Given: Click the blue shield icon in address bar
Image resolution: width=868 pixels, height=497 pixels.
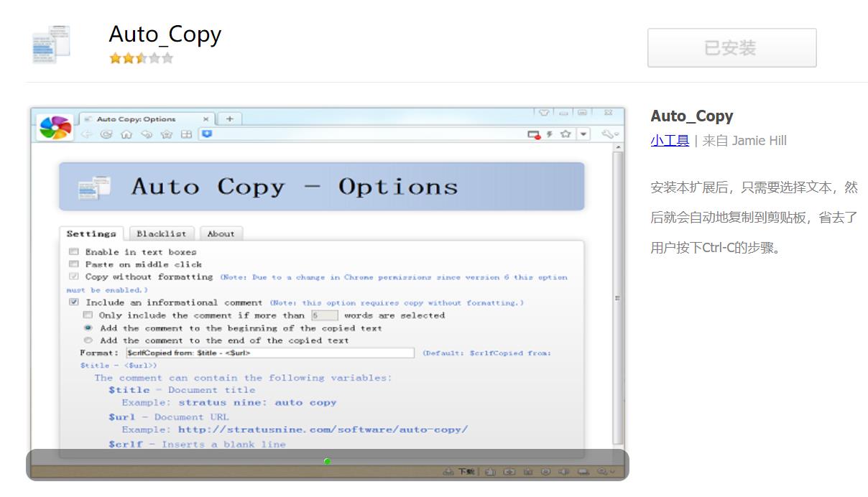Looking at the screenshot, I should point(207,134).
